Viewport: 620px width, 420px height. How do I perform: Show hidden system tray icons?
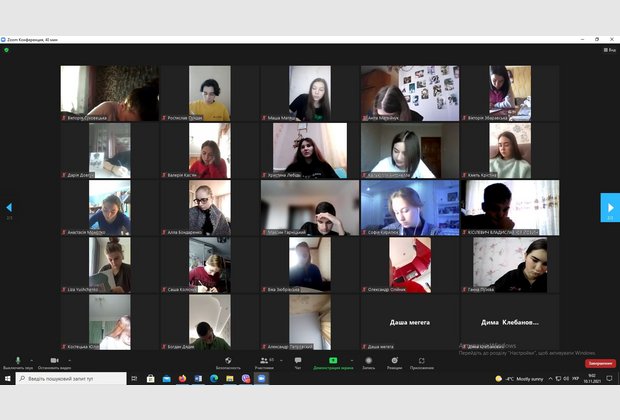tap(550, 379)
